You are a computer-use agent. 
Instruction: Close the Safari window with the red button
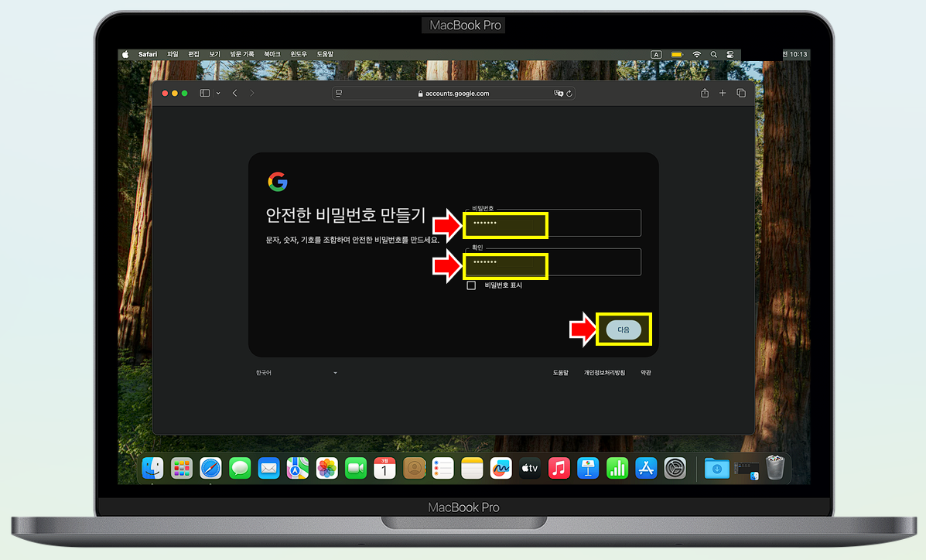pos(165,94)
